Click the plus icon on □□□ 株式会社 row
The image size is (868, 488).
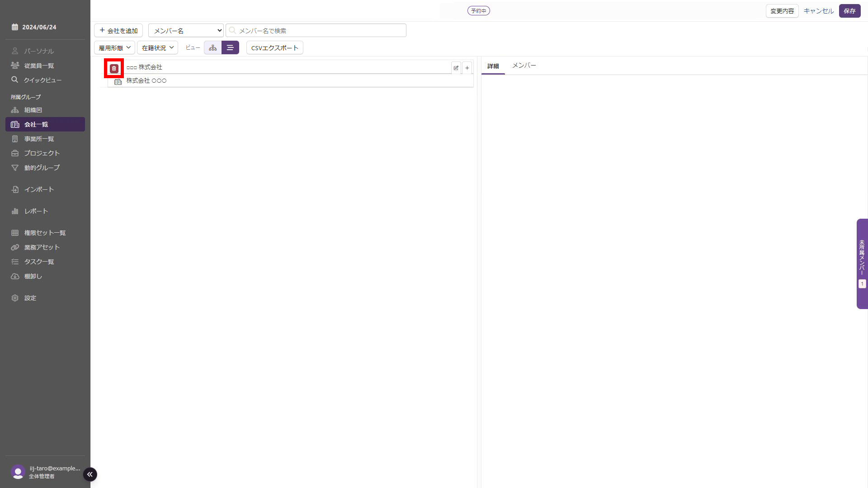pos(467,68)
